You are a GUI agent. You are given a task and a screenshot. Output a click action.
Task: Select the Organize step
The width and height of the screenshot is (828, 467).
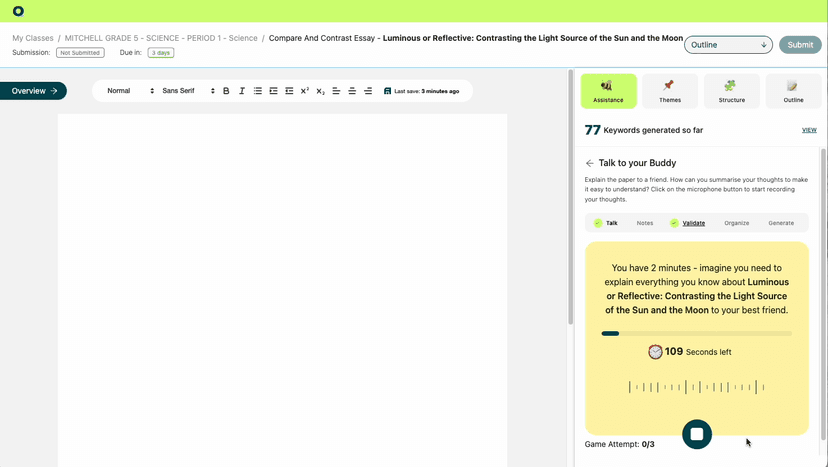[737, 223]
